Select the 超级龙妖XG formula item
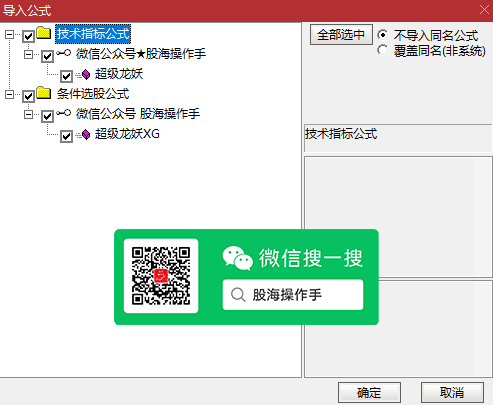This screenshot has height=405, width=493. tap(127, 134)
